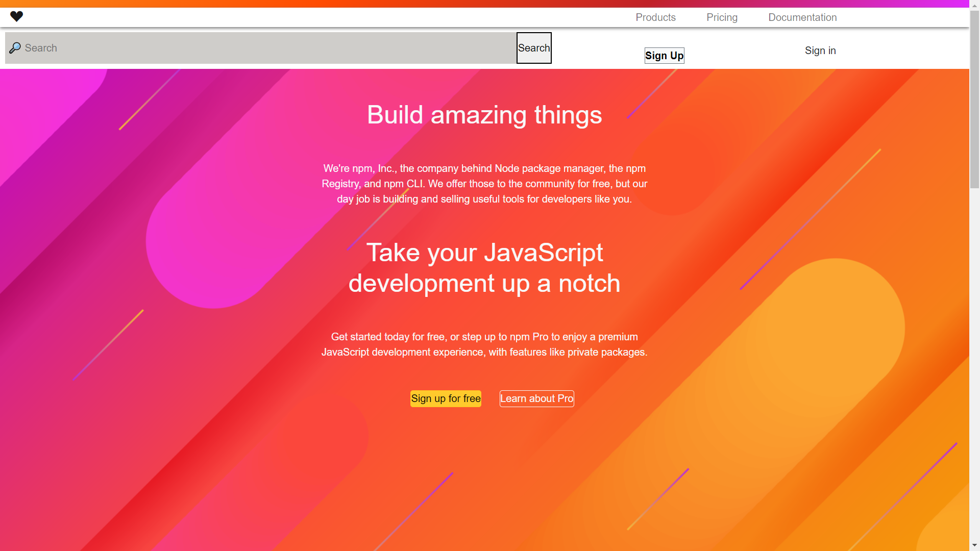Click the magnifying glass search icon
The height and width of the screenshot is (551, 980).
pos(15,47)
